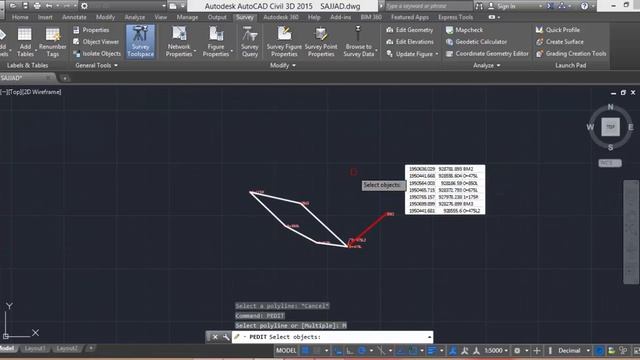Click the Save icon in quick access toolbar
Screen dimensions: 640x360
[x=25, y=6]
